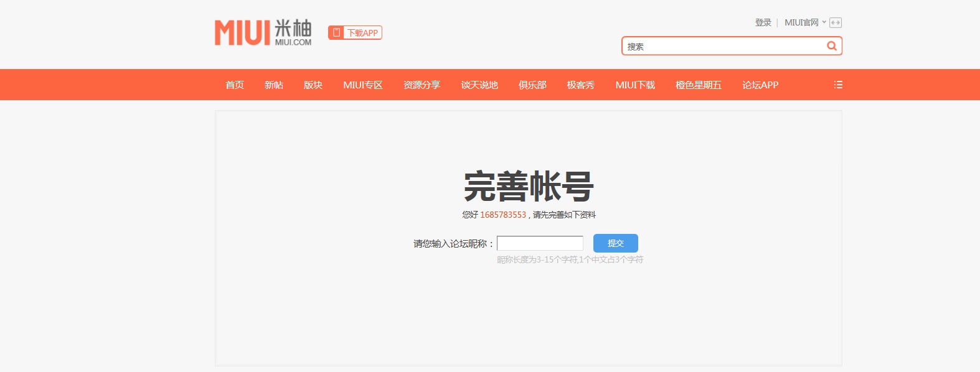Click the 登录 link
The height and width of the screenshot is (372, 980).
tap(763, 22)
